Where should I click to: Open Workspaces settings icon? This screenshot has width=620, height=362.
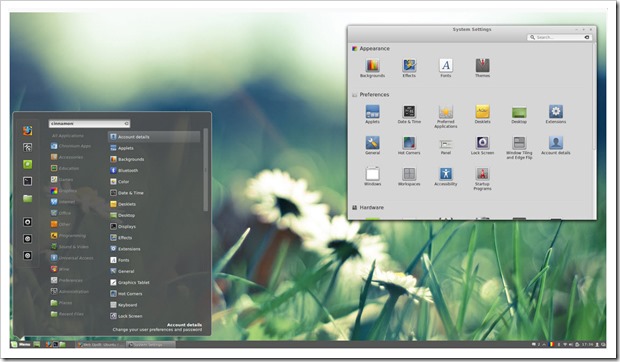tap(409, 176)
